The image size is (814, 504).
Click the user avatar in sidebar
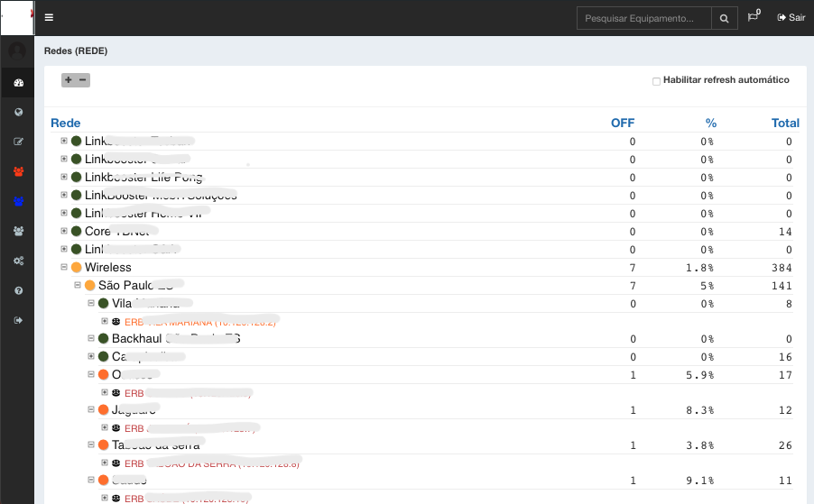17,51
